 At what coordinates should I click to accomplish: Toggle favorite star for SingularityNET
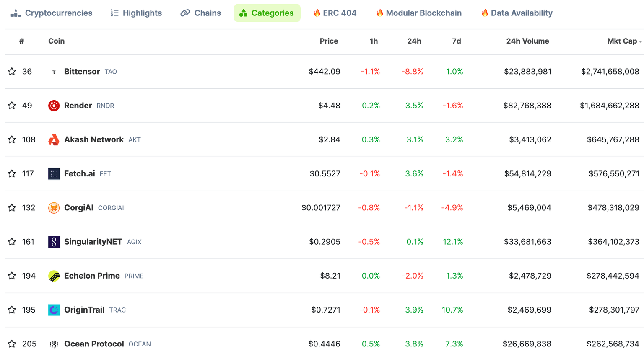point(12,242)
